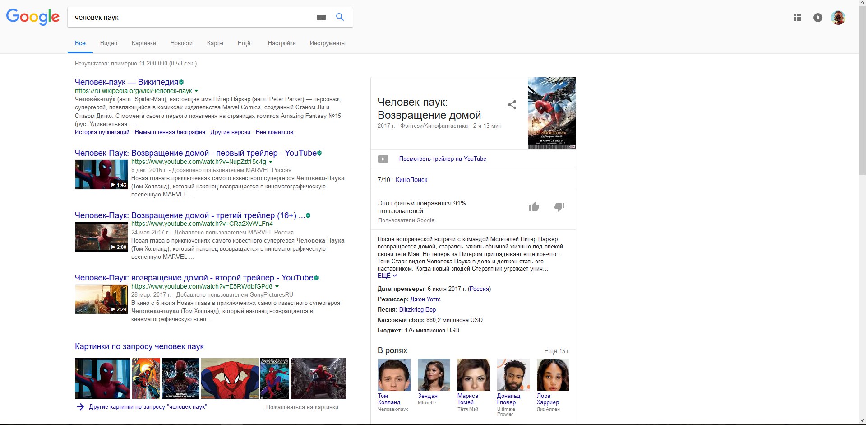868x425 pixels.
Task: Click shield badge beside second trailer result
Action: coord(316,278)
